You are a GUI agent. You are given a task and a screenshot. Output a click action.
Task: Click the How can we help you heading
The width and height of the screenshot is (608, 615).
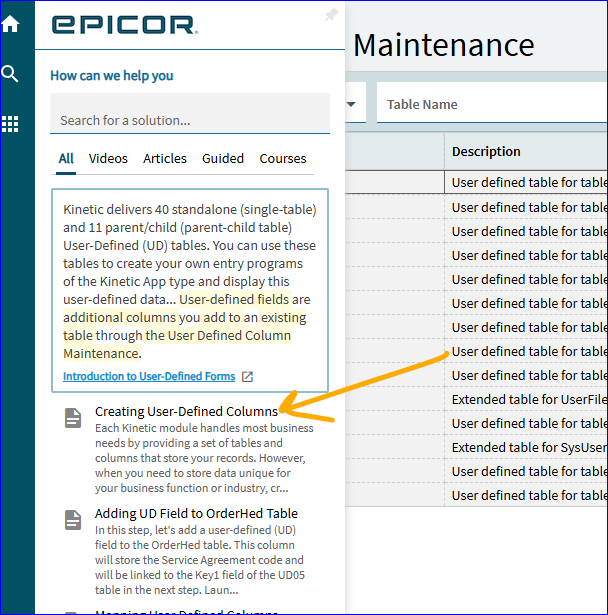pos(112,76)
